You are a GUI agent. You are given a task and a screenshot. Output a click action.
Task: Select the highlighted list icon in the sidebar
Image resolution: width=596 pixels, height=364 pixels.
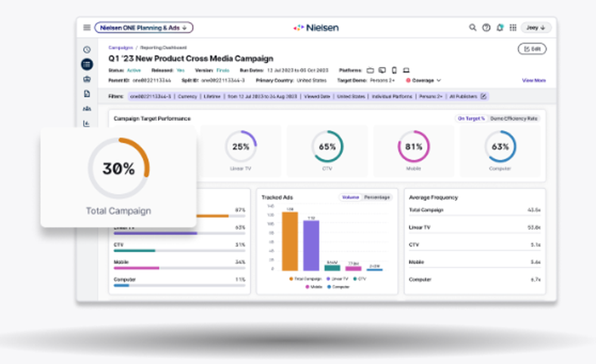[86, 64]
